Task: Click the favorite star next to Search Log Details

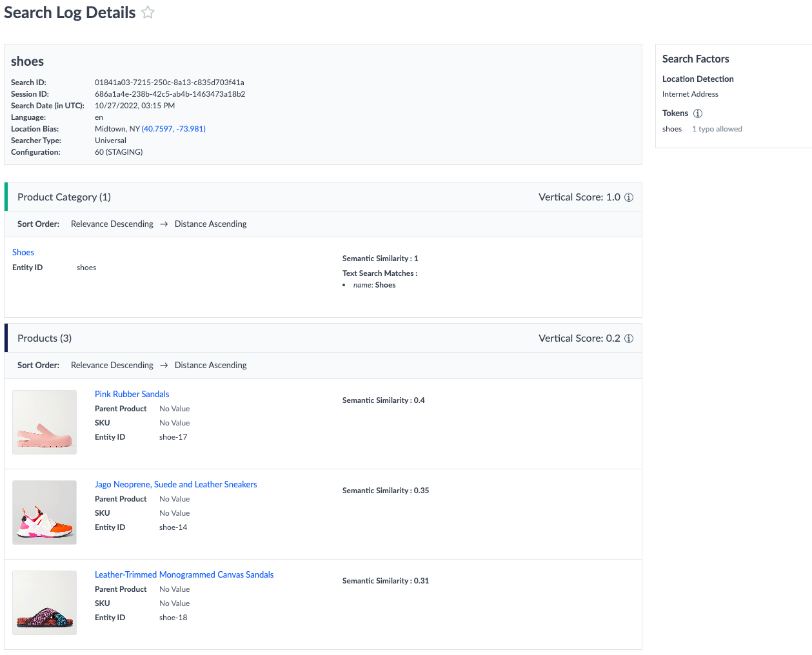Action: click(x=148, y=12)
